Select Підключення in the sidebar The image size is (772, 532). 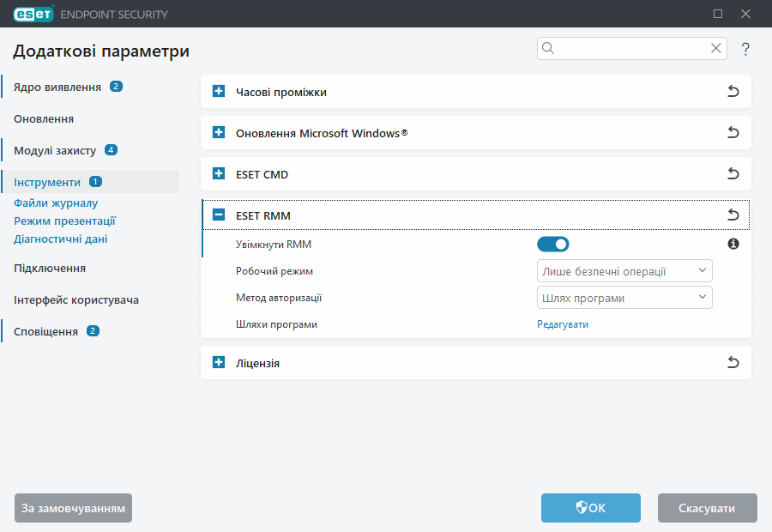[x=49, y=268]
